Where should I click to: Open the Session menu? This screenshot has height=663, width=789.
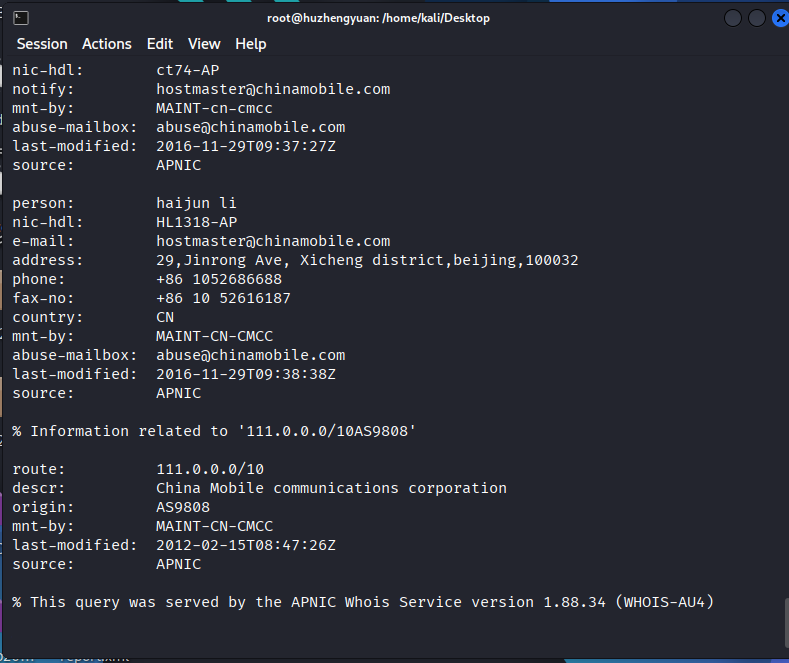(x=42, y=44)
